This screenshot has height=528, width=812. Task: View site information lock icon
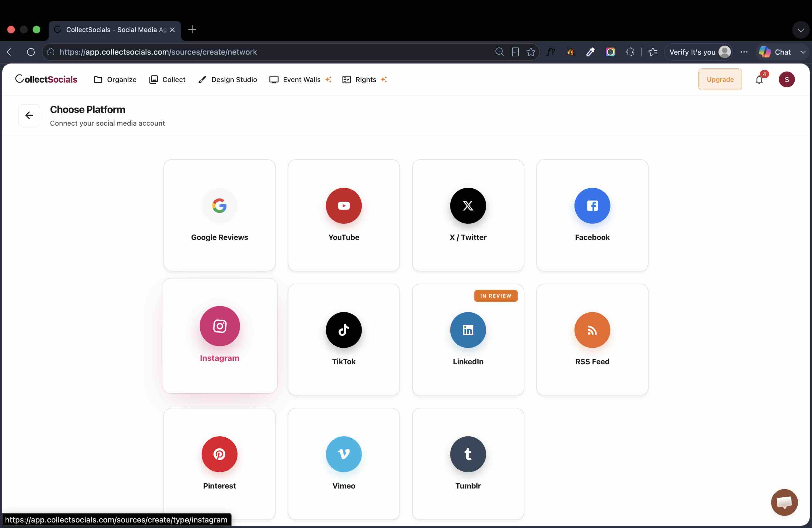pos(51,52)
